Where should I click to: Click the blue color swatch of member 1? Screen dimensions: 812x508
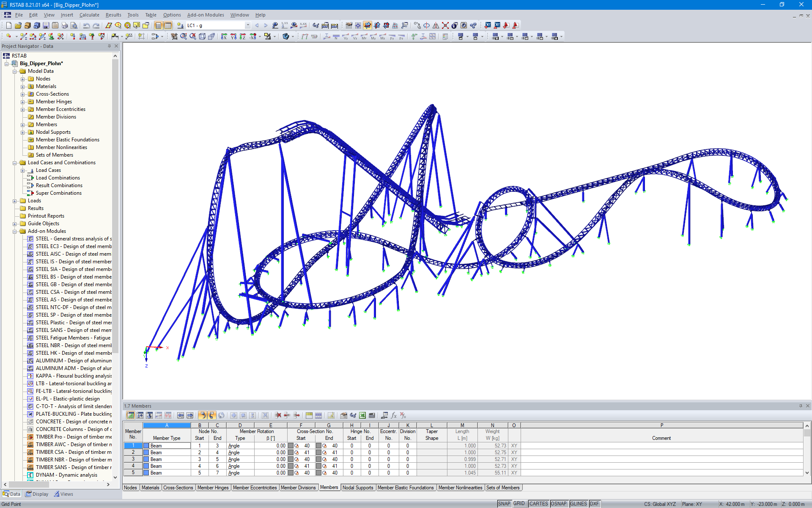coord(146,446)
